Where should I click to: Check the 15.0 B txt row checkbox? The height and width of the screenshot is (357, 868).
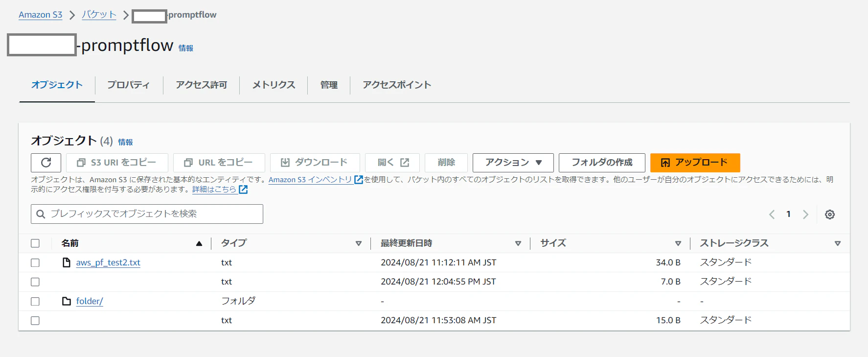tap(35, 321)
